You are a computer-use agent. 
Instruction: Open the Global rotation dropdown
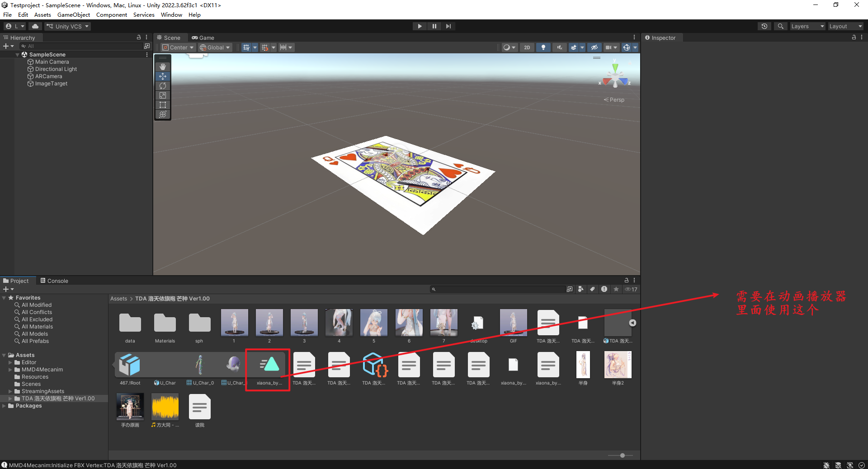215,47
